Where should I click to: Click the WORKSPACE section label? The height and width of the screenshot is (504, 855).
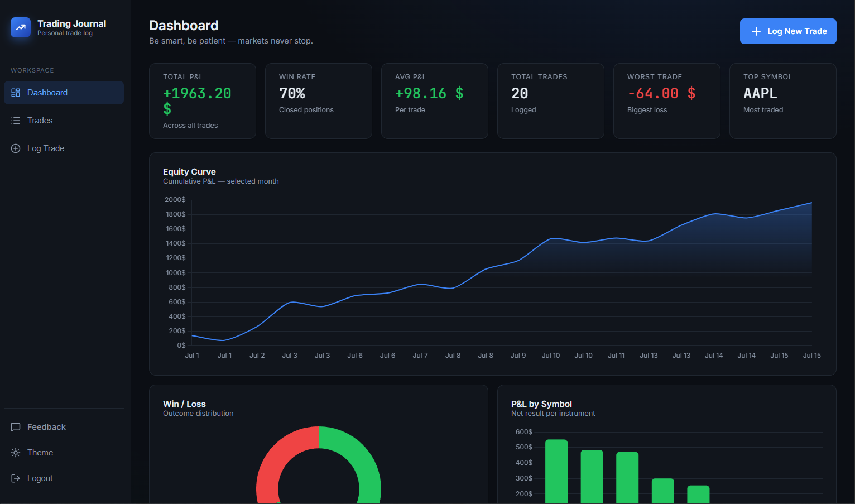coord(32,70)
